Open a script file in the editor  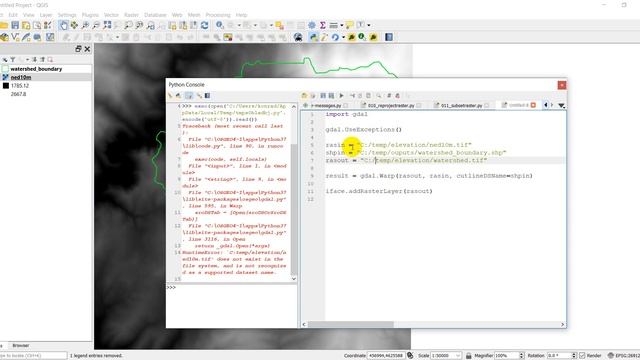click(304, 96)
